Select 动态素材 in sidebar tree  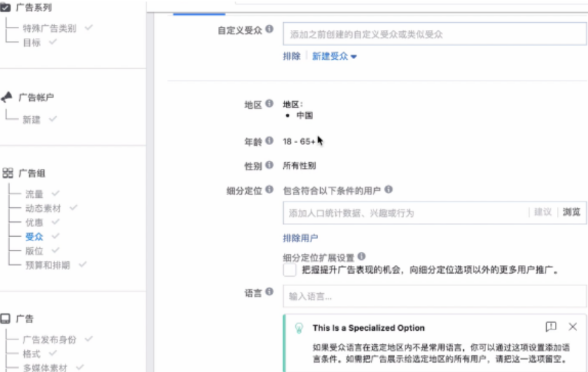(x=43, y=208)
